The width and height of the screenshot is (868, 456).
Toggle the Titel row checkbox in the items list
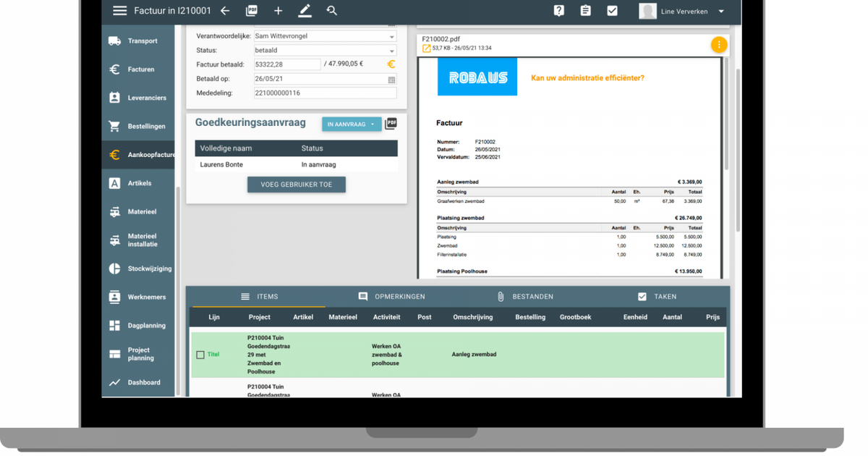tap(200, 355)
